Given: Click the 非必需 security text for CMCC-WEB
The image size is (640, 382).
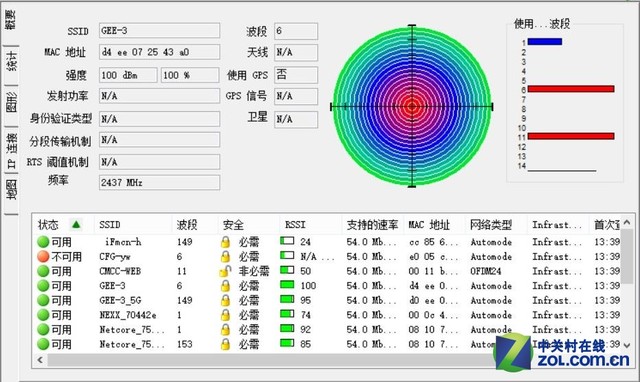Looking at the screenshot, I should tap(254, 271).
